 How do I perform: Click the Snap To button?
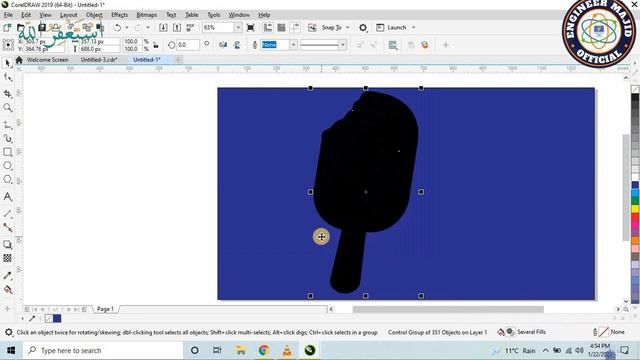[x=327, y=27]
